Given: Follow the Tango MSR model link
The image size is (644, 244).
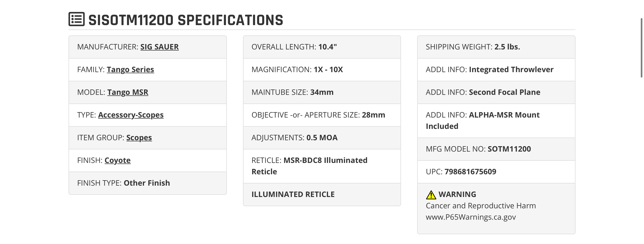Looking at the screenshot, I should pyautogui.click(x=128, y=92).
